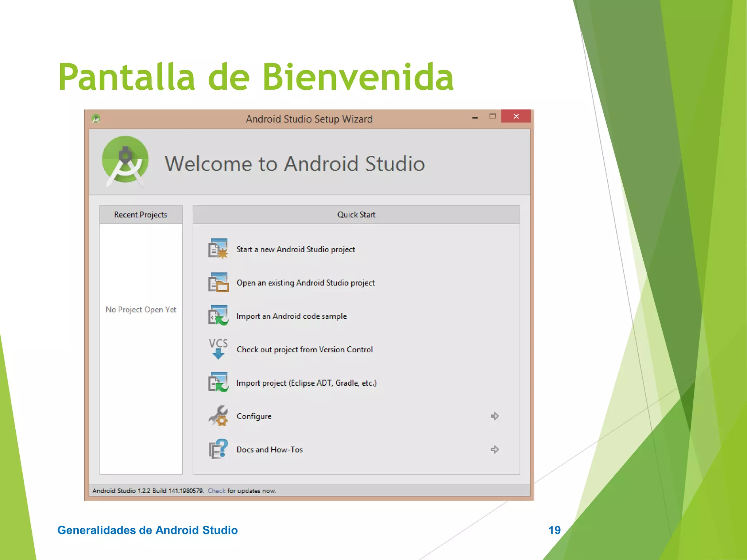
Task: Close the Android Studio Setup Wizard window
Action: (x=516, y=116)
